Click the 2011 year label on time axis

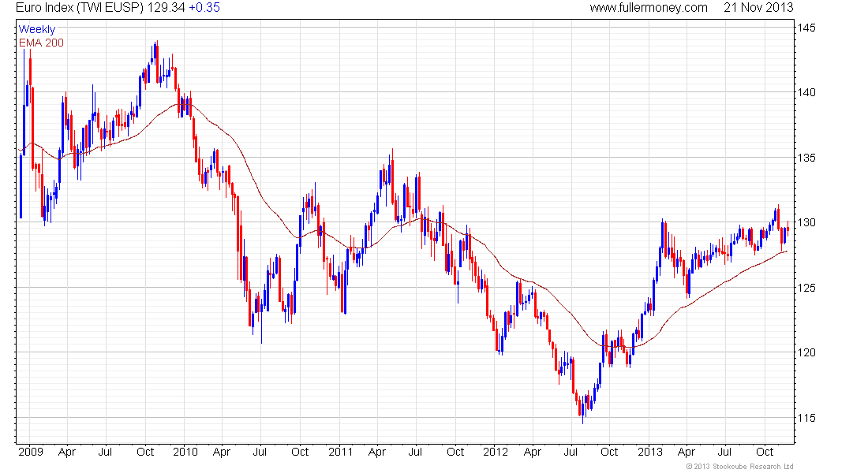(x=340, y=452)
